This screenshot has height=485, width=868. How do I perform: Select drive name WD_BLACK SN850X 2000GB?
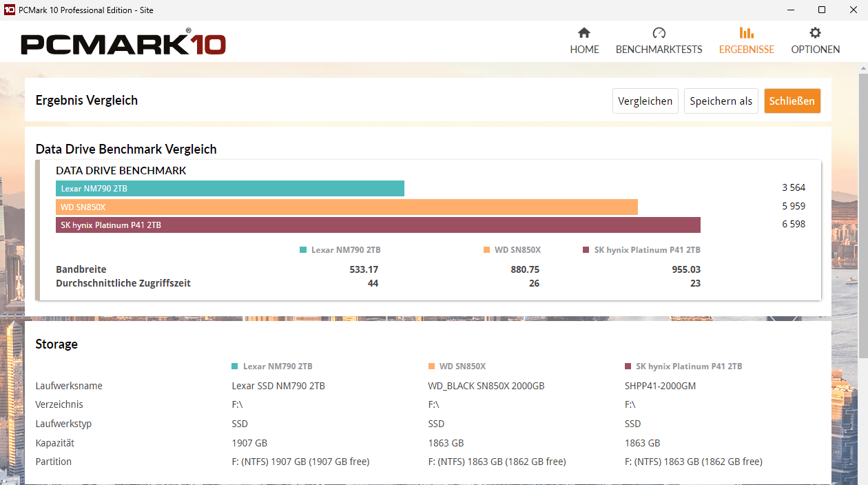tap(486, 386)
